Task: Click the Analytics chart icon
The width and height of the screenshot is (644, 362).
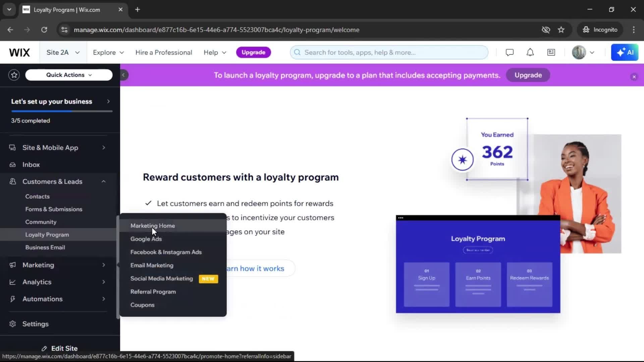Action: coord(13,282)
